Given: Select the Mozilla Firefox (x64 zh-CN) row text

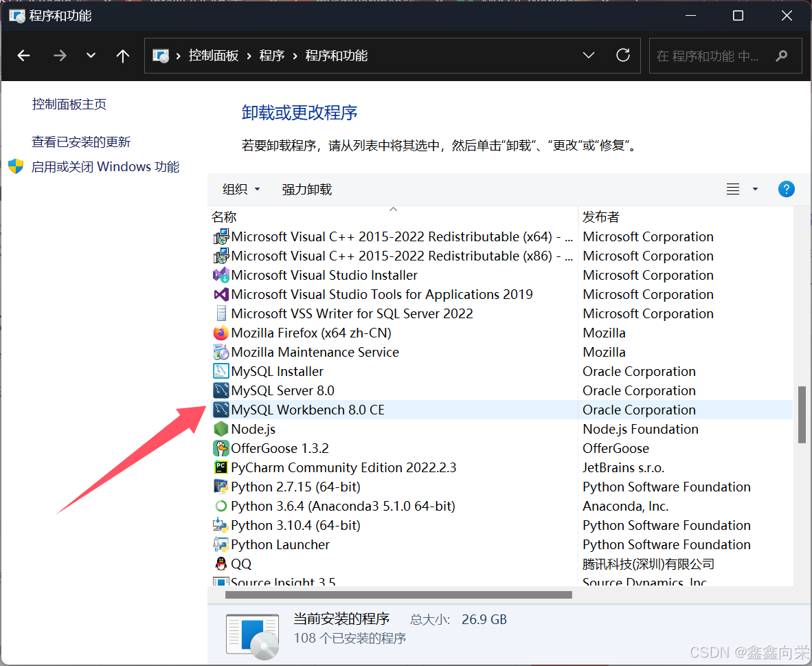Looking at the screenshot, I should tap(311, 333).
